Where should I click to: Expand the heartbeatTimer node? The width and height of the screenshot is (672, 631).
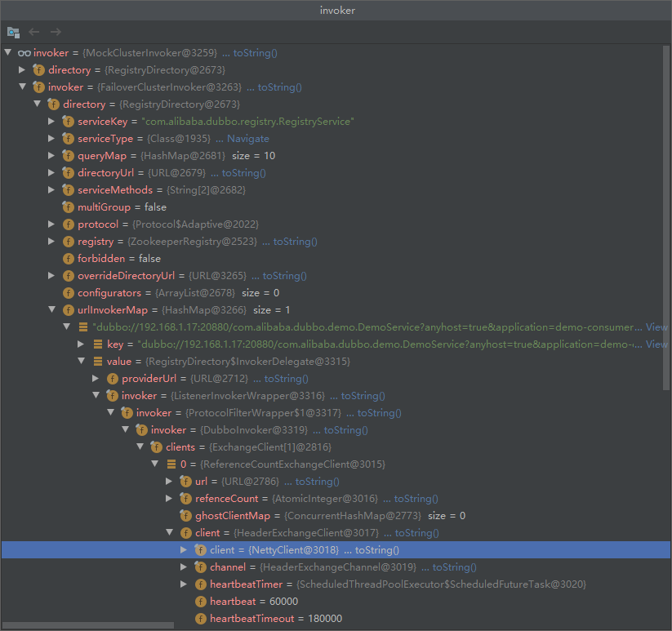click(184, 584)
